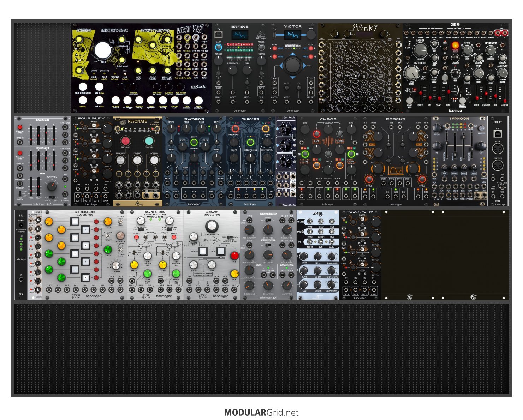The width and height of the screenshot is (523, 420).
Task: Click the Brains waveform display
Action: pyautogui.click(x=239, y=35)
